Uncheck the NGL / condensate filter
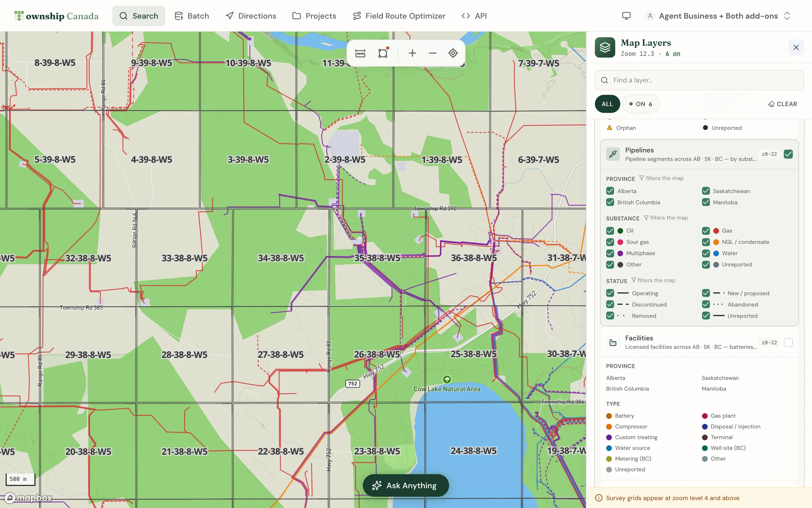Viewport: 812px width, 508px height. (706, 242)
